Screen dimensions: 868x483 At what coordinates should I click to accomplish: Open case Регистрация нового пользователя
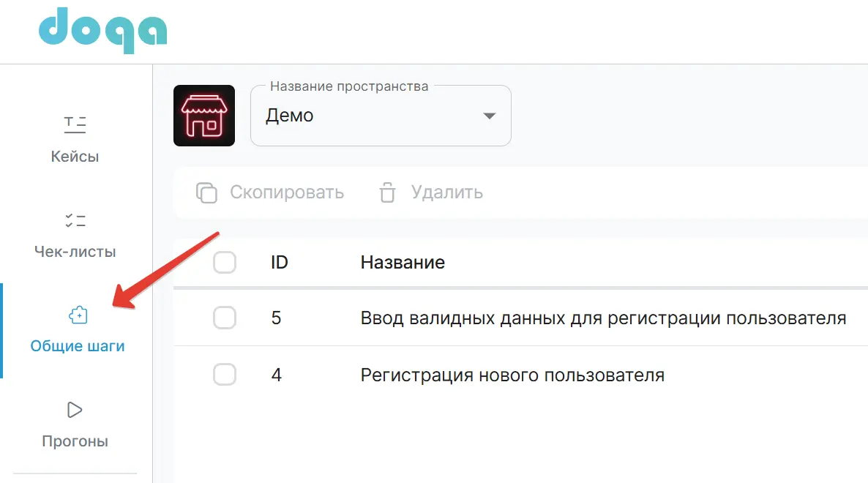click(x=512, y=375)
